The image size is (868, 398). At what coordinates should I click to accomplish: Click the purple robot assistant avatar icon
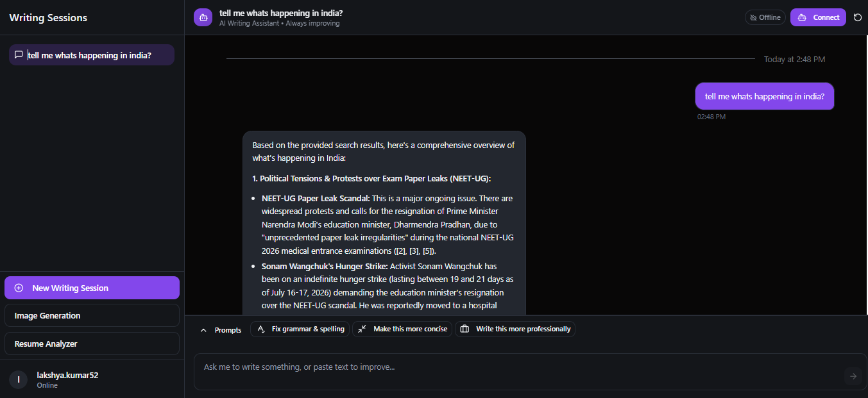pos(203,17)
